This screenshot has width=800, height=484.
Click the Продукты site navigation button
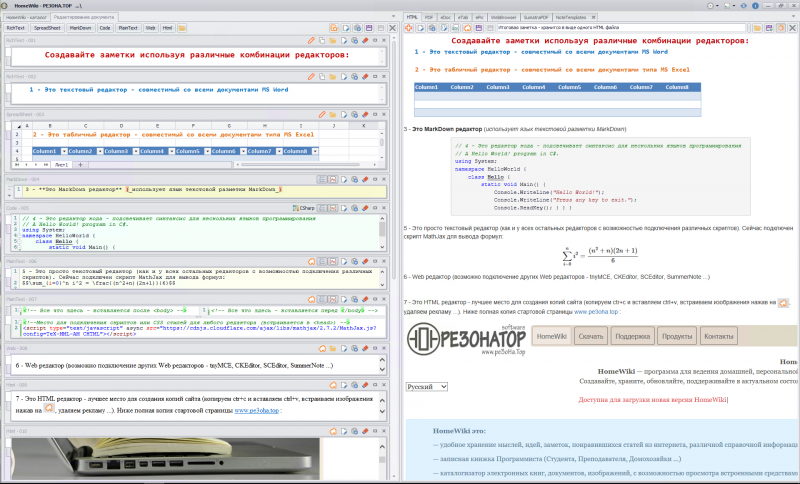677,337
